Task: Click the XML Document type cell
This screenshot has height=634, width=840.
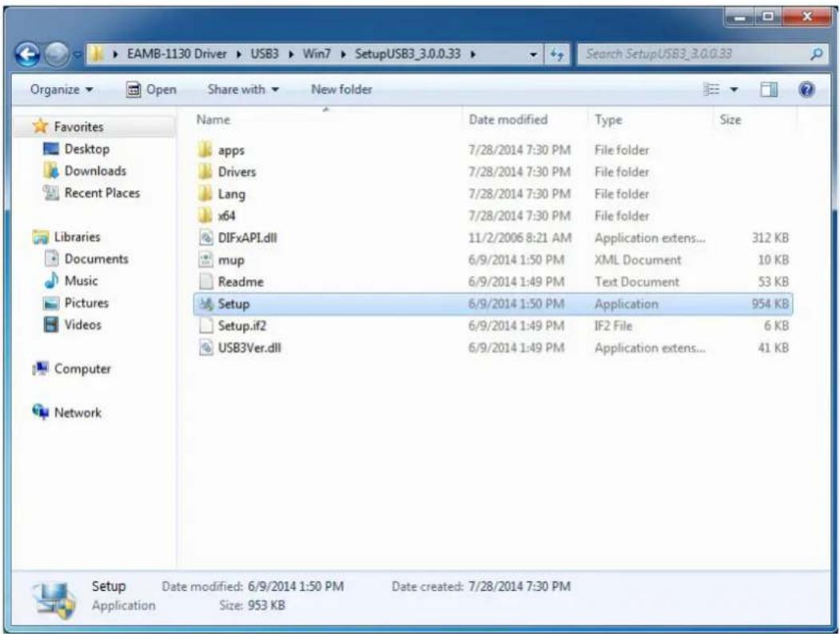Action: [x=638, y=260]
